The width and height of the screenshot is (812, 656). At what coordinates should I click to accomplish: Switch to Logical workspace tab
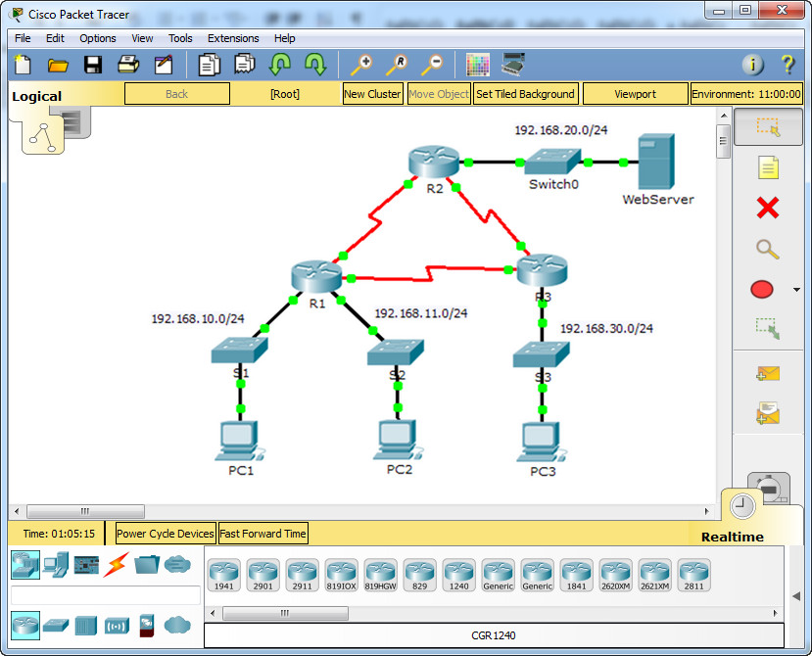(42, 137)
